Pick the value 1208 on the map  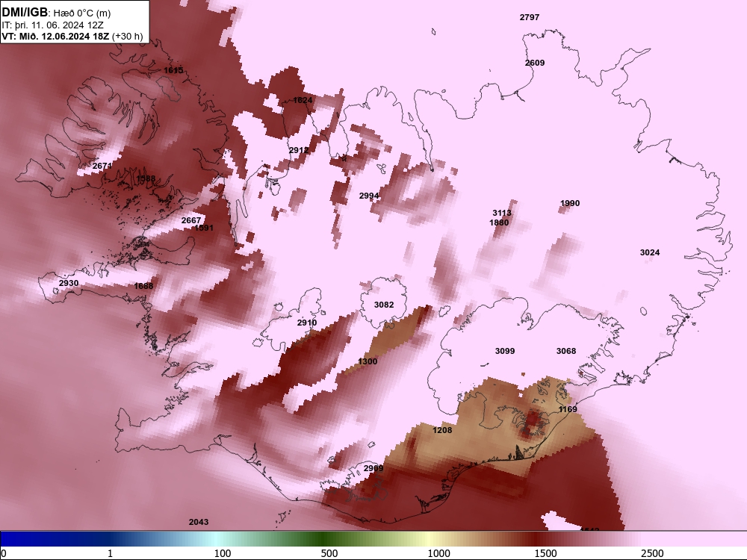coord(442,430)
